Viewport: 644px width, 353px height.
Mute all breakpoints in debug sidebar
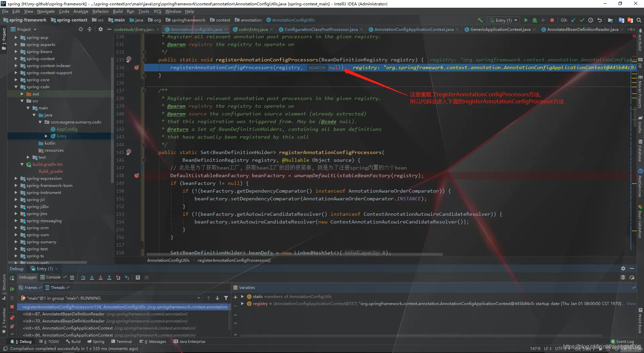[12, 326]
